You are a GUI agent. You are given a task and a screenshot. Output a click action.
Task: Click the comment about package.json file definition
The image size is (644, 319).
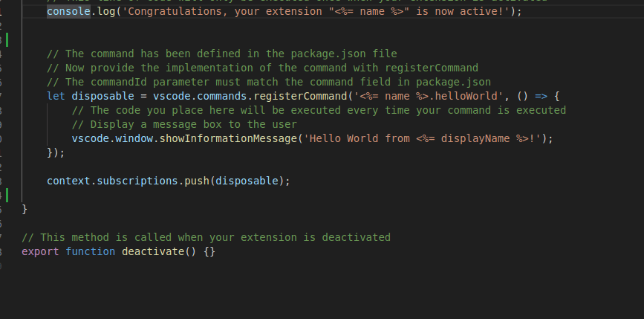[221, 54]
